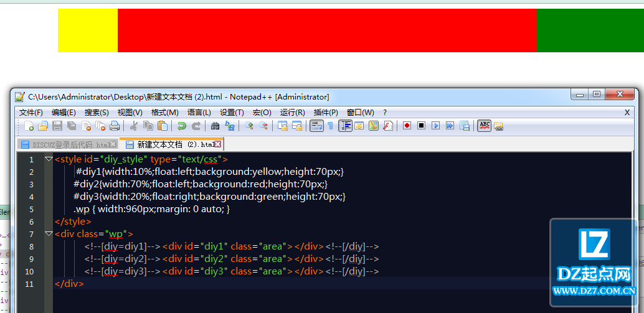Save current recorded macro icon
This screenshot has width=644, height=313.
click(465, 126)
